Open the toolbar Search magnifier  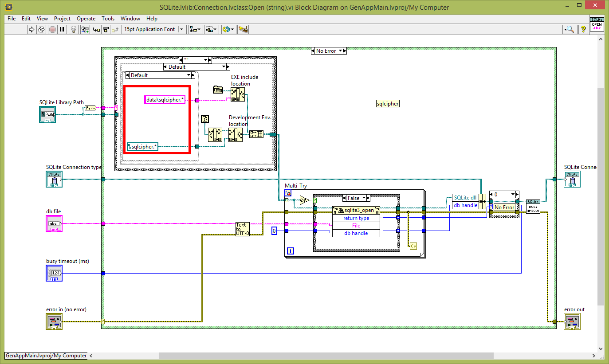coord(570,30)
